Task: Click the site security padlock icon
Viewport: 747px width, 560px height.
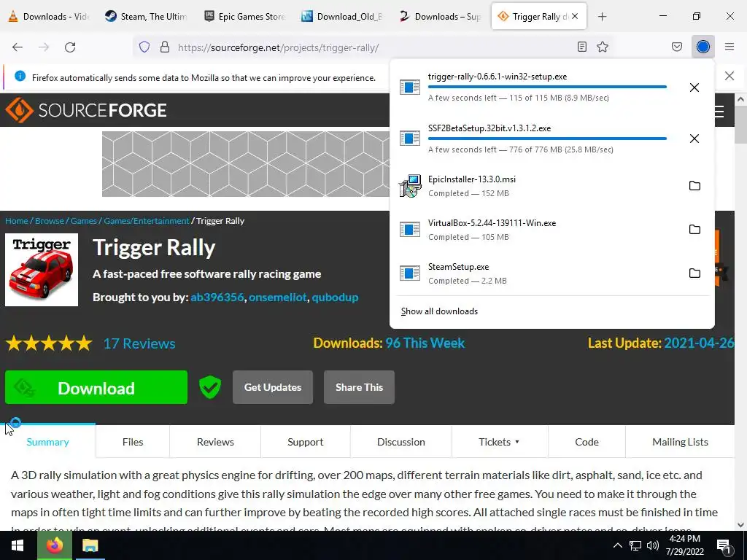Action: click(x=165, y=47)
